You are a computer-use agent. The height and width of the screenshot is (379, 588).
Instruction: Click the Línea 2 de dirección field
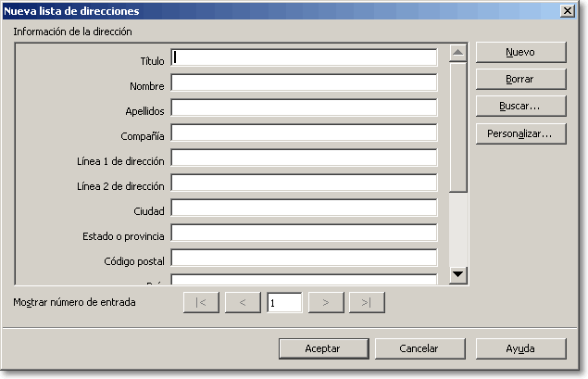click(x=304, y=183)
